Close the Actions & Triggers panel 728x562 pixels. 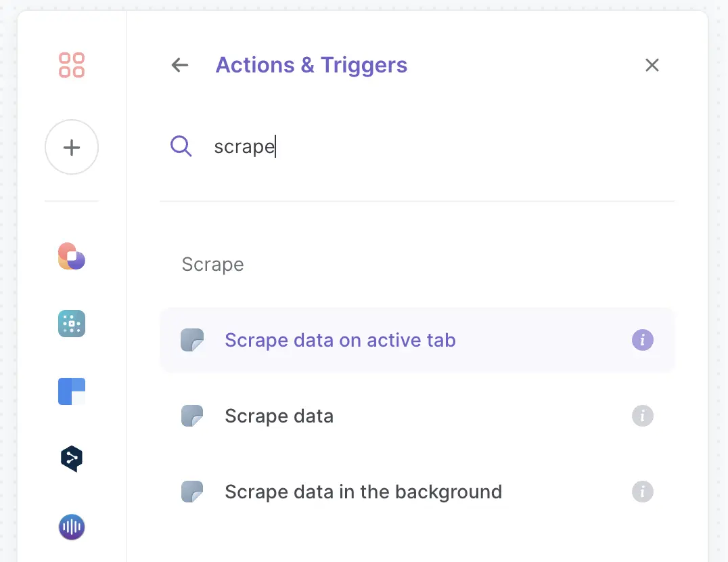[x=652, y=65]
